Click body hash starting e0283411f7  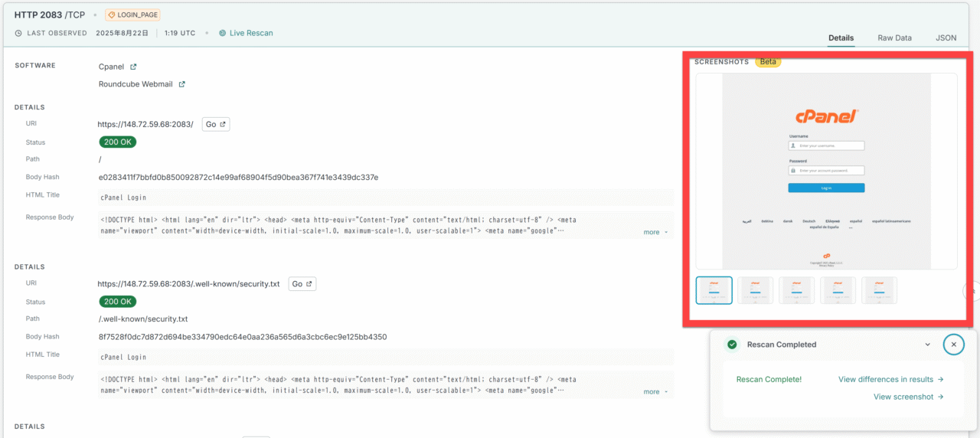(x=238, y=178)
